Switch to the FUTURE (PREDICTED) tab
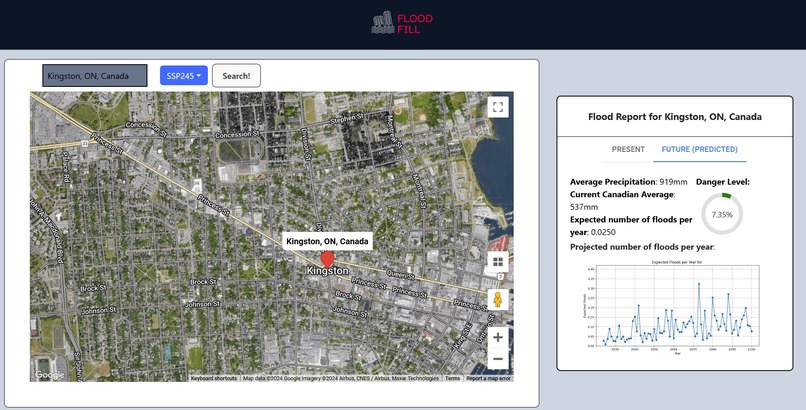Image resolution: width=806 pixels, height=410 pixels. pyautogui.click(x=700, y=149)
